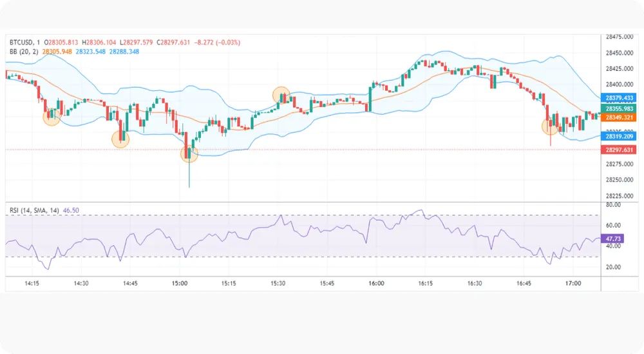Select the circle marker near 14:45 candles
644x354 pixels.
[x=120, y=139]
